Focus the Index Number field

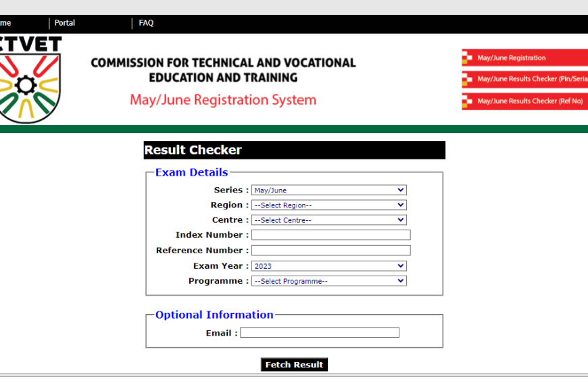pyautogui.click(x=330, y=234)
